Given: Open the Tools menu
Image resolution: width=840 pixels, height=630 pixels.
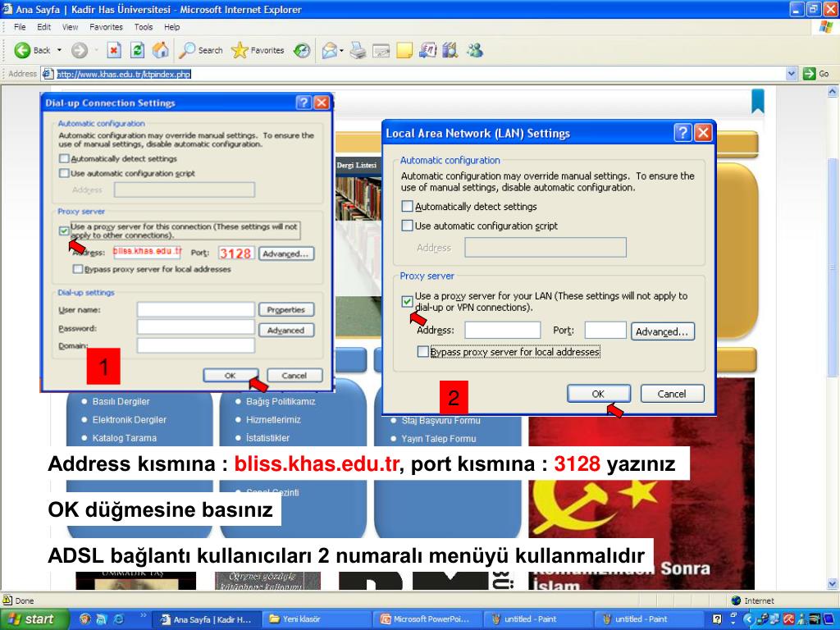Looking at the screenshot, I should 144,27.
